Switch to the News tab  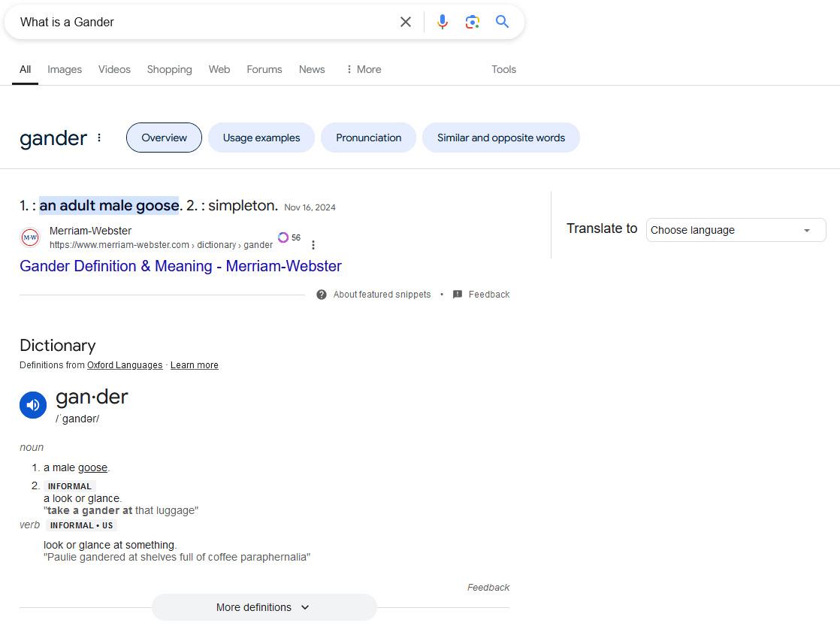[312, 69]
